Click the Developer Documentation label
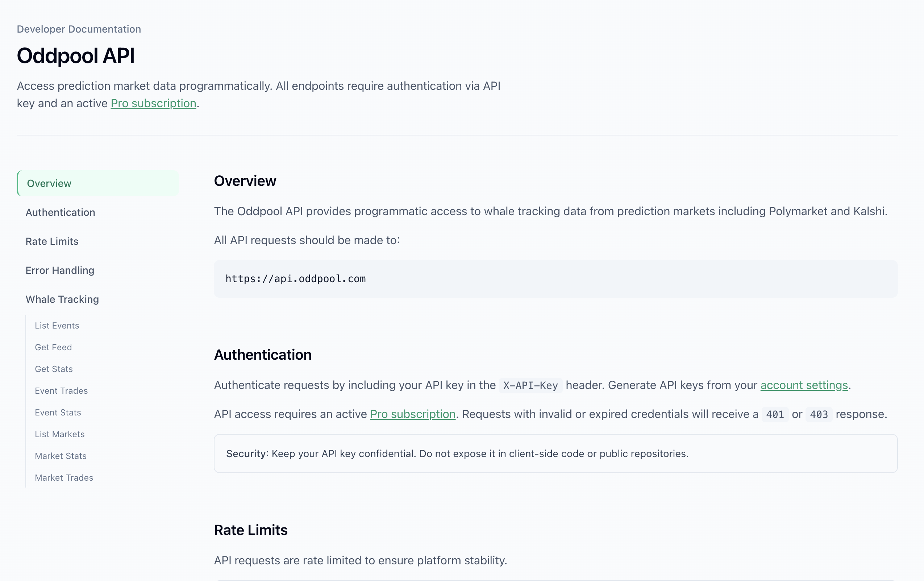Viewport: 924px width, 581px height. 79,29
